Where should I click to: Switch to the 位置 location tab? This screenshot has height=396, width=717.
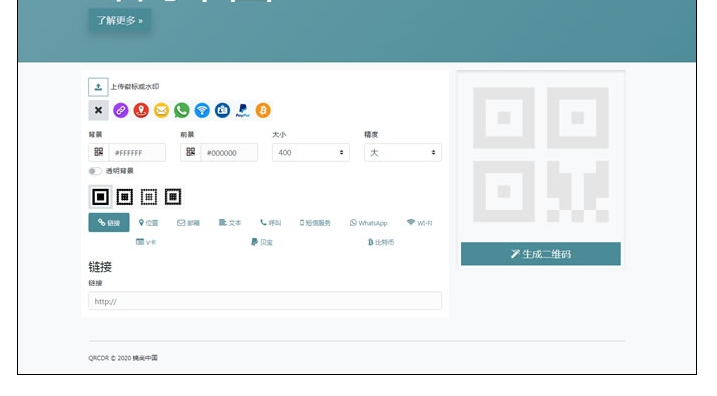[x=149, y=223]
